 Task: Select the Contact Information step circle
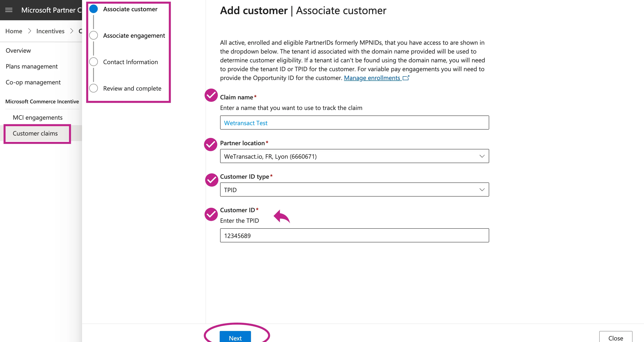click(x=94, y=62)
